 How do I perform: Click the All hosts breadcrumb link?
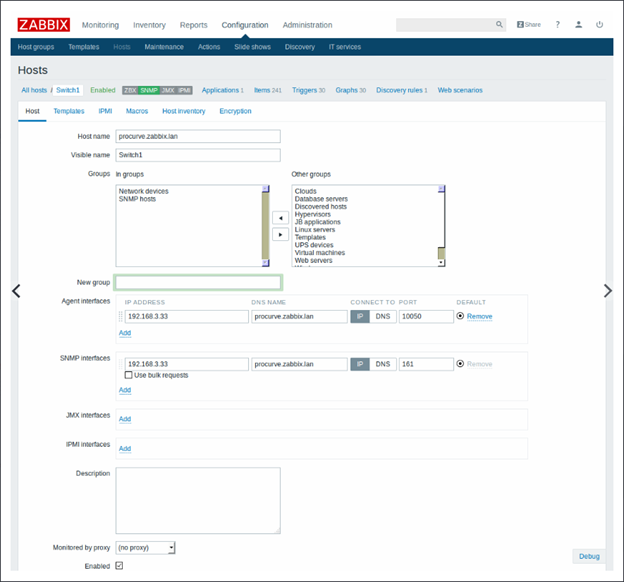pos(34,90)
